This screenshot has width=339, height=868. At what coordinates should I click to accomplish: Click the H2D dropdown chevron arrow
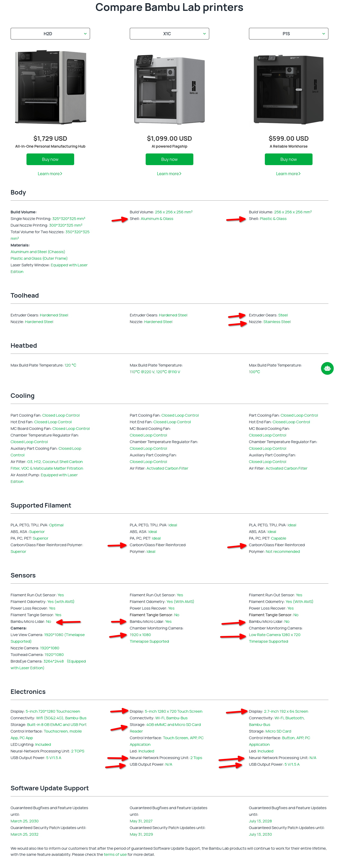(x=85, y=34)
